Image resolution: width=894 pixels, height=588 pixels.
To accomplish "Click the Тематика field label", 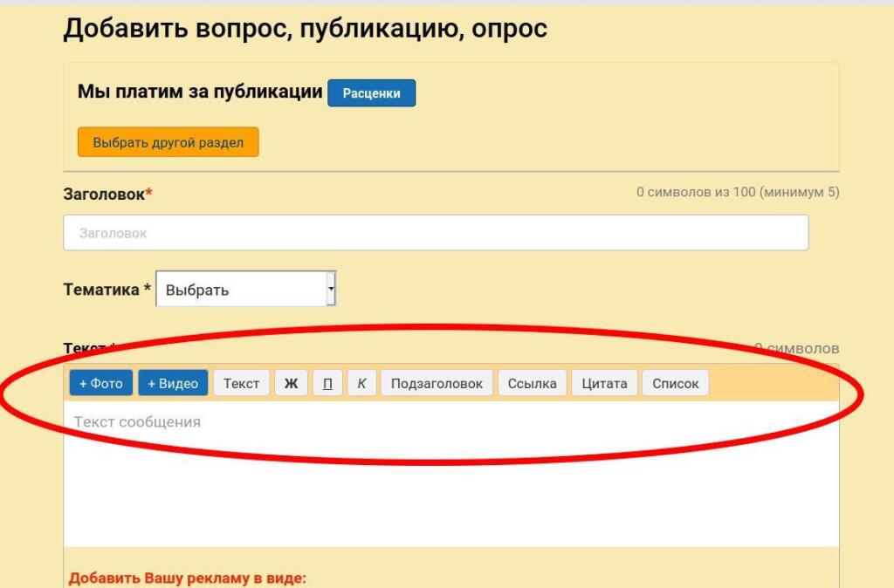I will (101, 290).
